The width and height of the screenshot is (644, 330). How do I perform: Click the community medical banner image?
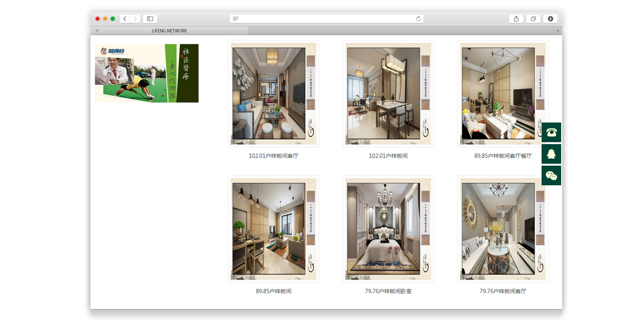[147, 73]
